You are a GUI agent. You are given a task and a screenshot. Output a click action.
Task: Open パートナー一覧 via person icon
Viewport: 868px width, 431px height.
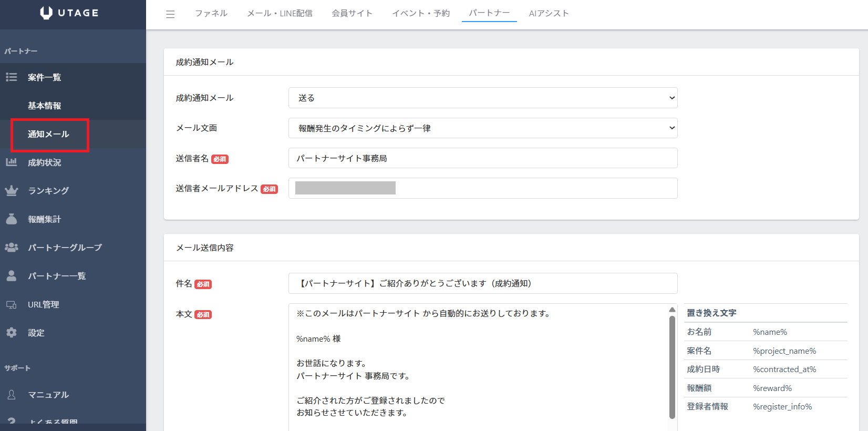12,276
